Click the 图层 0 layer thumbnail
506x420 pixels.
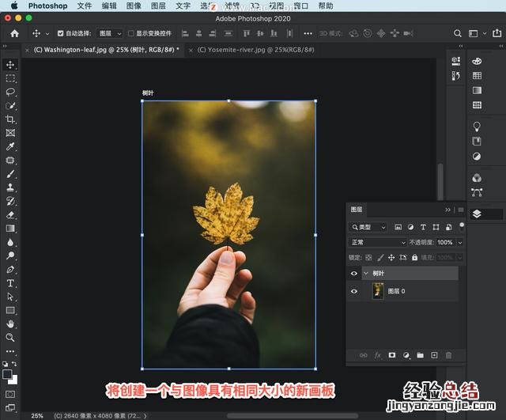pos(378,291)
